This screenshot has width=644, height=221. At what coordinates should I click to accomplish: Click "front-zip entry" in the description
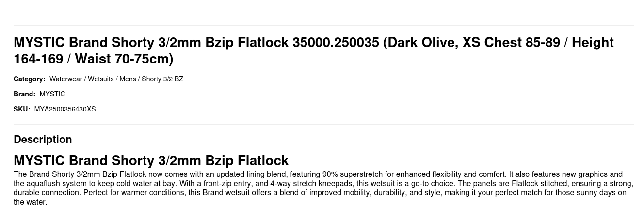pyautogui.click(x=227, y=184)
